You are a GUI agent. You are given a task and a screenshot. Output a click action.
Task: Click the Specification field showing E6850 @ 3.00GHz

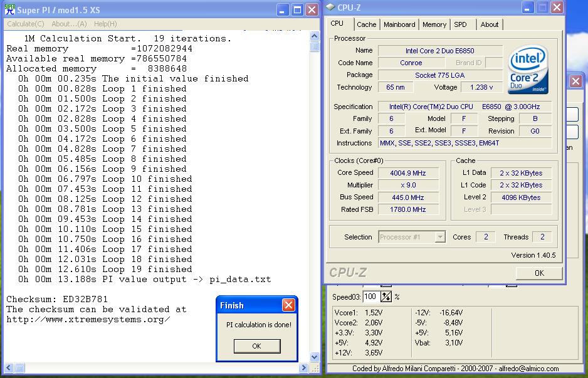click(465, 107)
